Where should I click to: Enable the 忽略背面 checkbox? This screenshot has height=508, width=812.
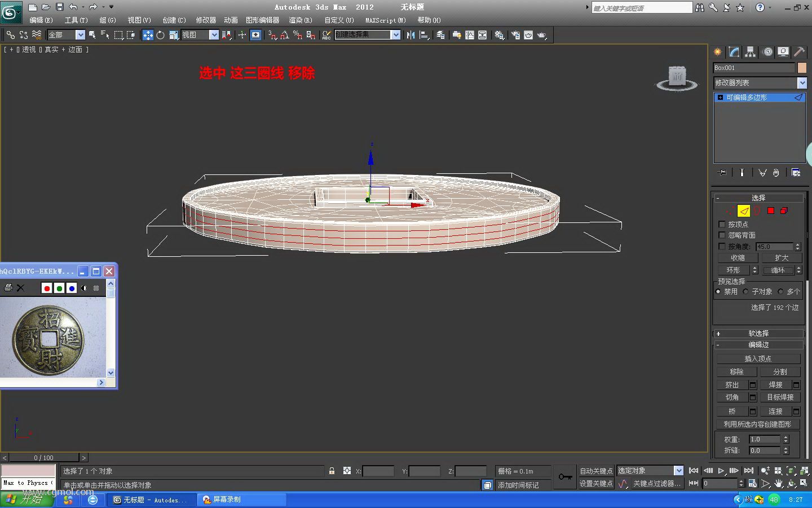click(722, 235)
